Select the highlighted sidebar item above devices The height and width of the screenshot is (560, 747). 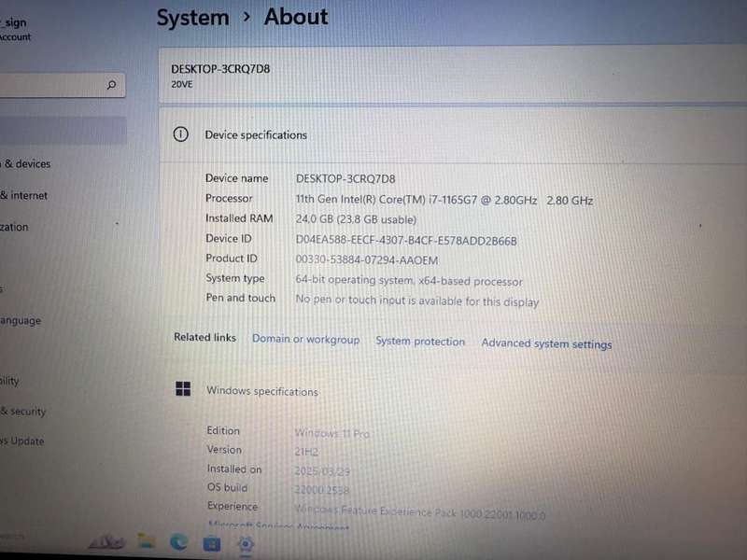coord(63,130)
